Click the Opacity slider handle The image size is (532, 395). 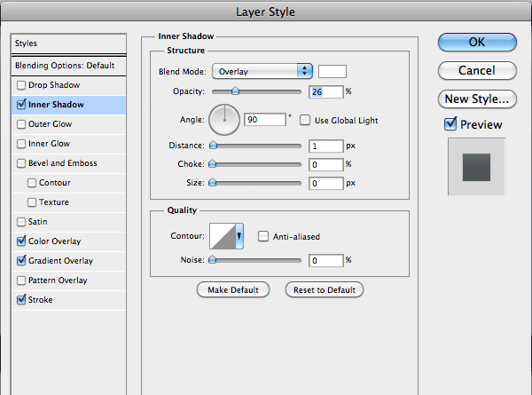tap(235, 91)
